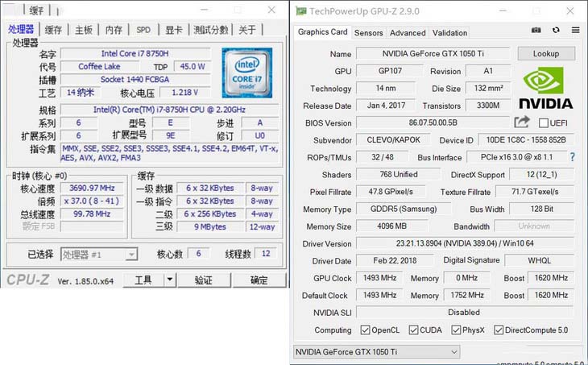588x365 pixels.
Task: Open the 显卡 tab in CPU-Z
Action: click(x=174, y=30)
